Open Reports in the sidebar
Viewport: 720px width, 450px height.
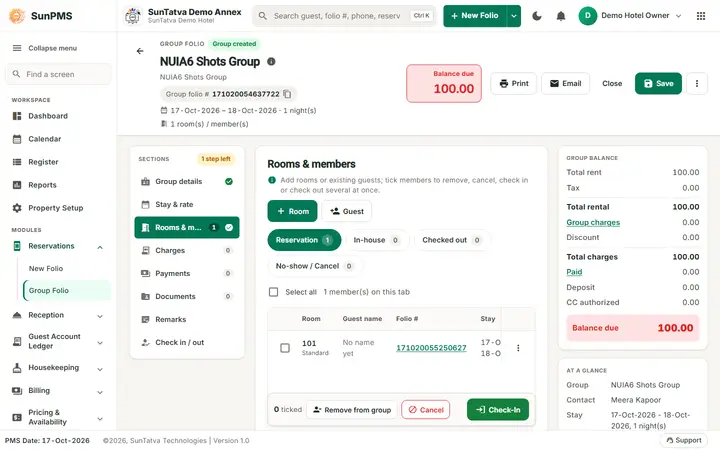click(60, 185)
